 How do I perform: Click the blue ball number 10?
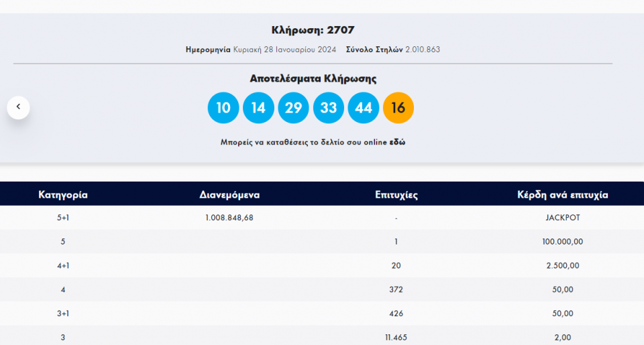223,108
